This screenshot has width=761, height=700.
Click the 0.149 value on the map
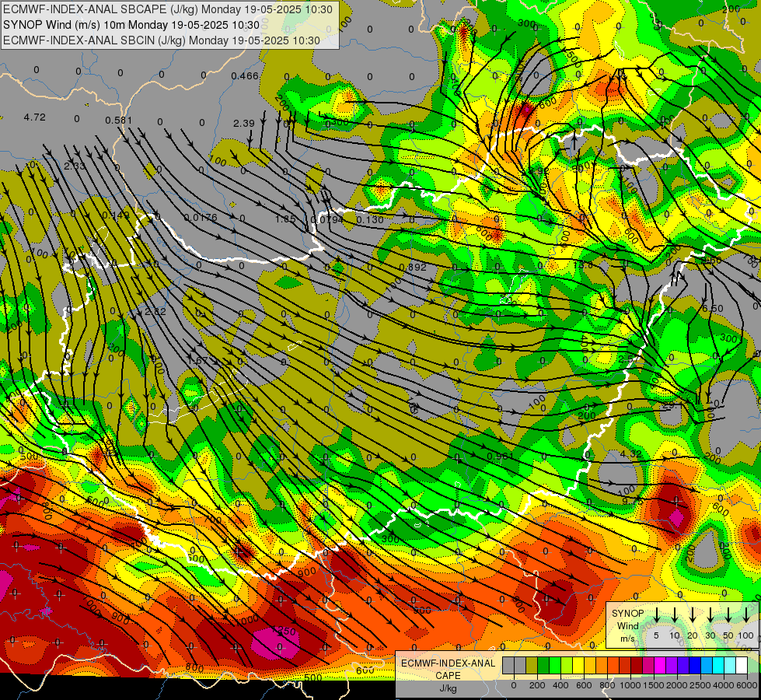point(116,215)
